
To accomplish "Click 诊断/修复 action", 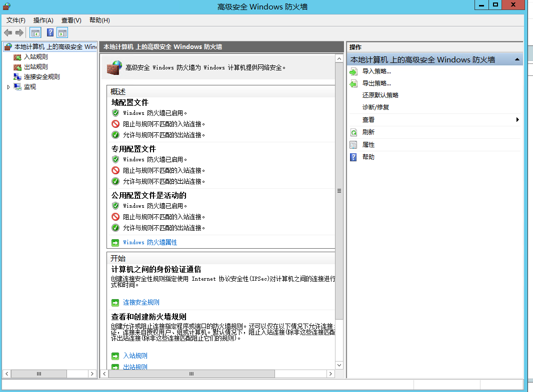I will (x=375, y=107).
